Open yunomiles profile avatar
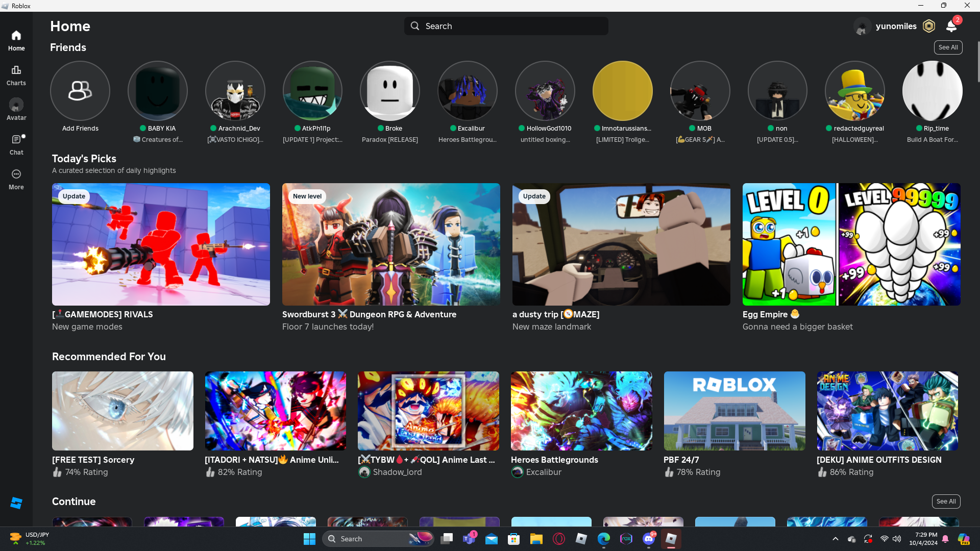 click(862, 26)
